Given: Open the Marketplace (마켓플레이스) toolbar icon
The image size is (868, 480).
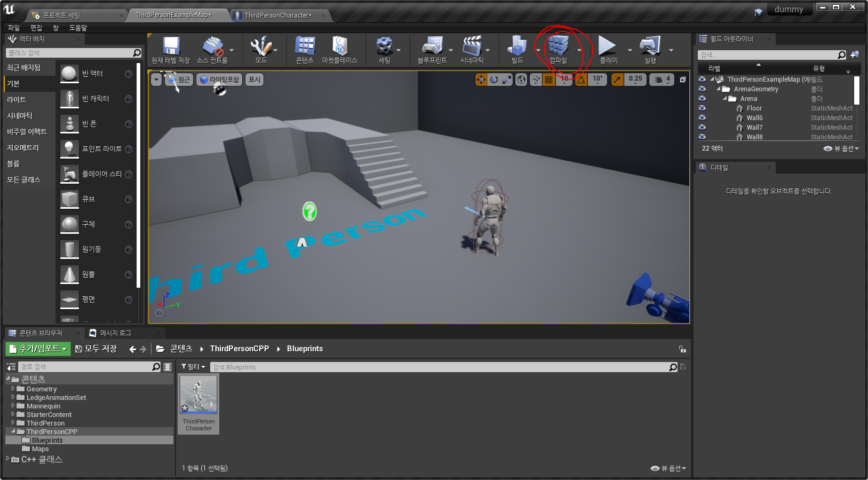Looking at the screenshot, I should click(x=339, y=50).
